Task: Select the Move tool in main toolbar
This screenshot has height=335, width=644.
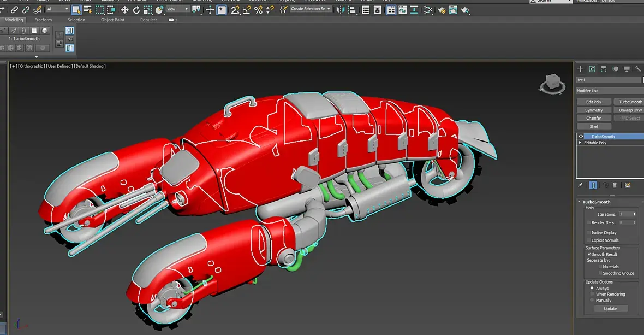Action: click(124, 10)
